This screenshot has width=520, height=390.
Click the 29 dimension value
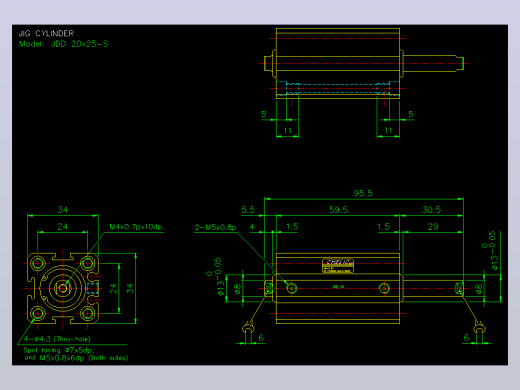[433, 227]
